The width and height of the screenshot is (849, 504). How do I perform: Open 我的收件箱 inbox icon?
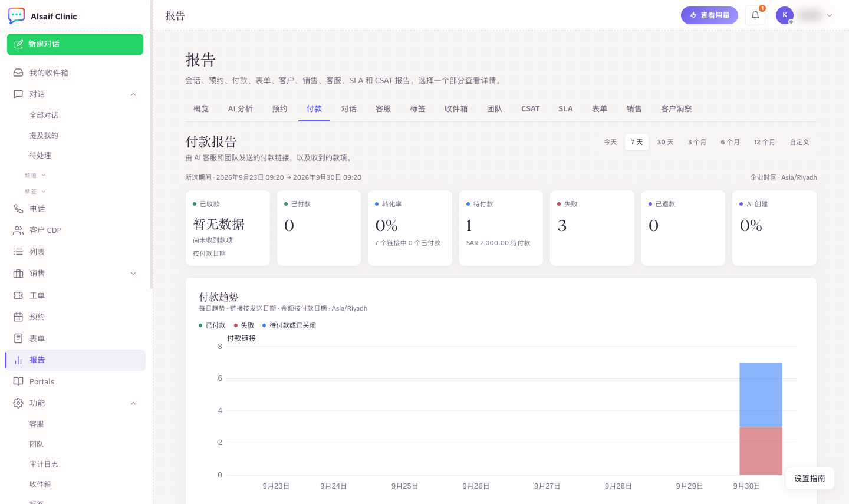[x=18, y=73]
